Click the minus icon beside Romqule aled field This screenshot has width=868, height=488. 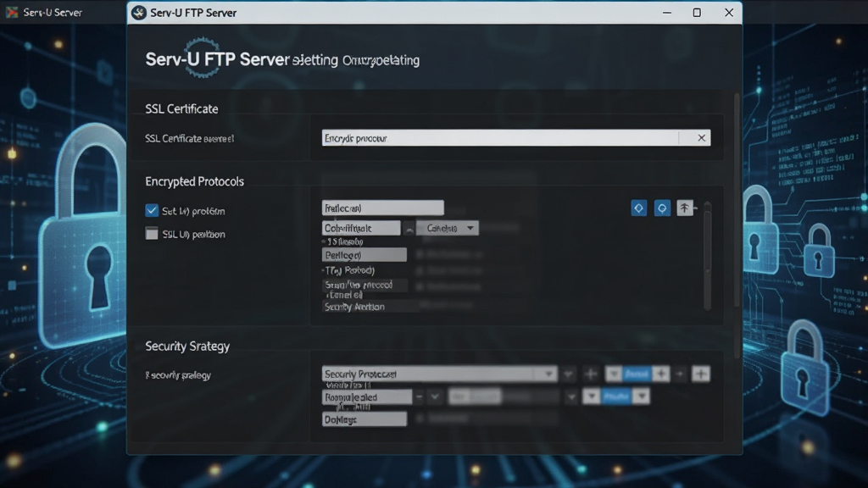(x=419, y=396)
